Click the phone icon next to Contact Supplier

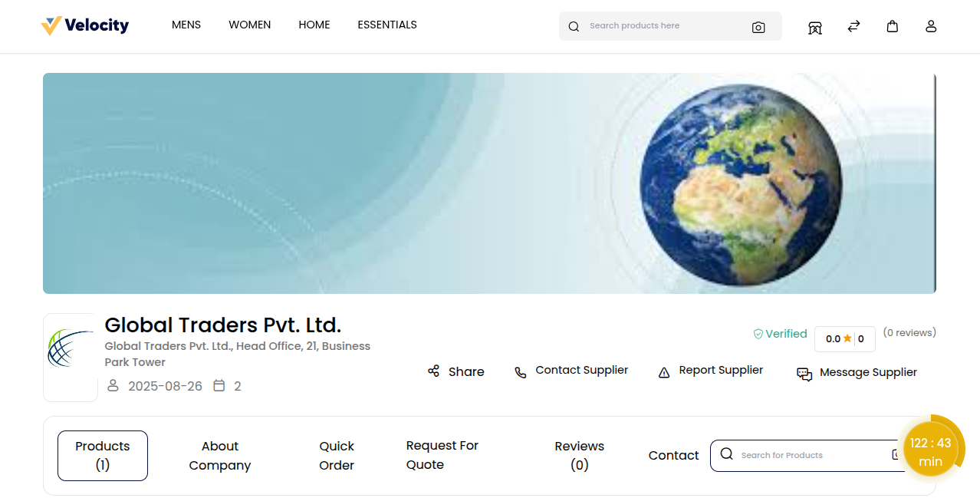521,371
